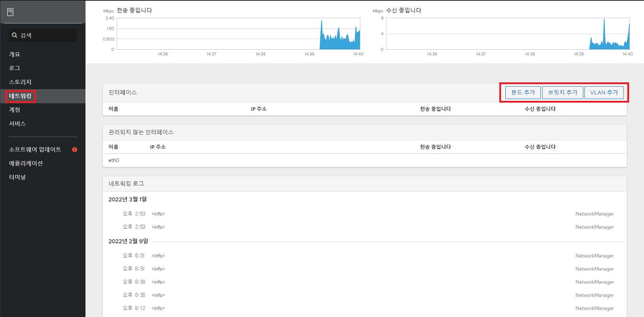644x317 pixels.
Task: Click the 네트워킹 로그 panel heading
Action: click(x=126, y=184)
